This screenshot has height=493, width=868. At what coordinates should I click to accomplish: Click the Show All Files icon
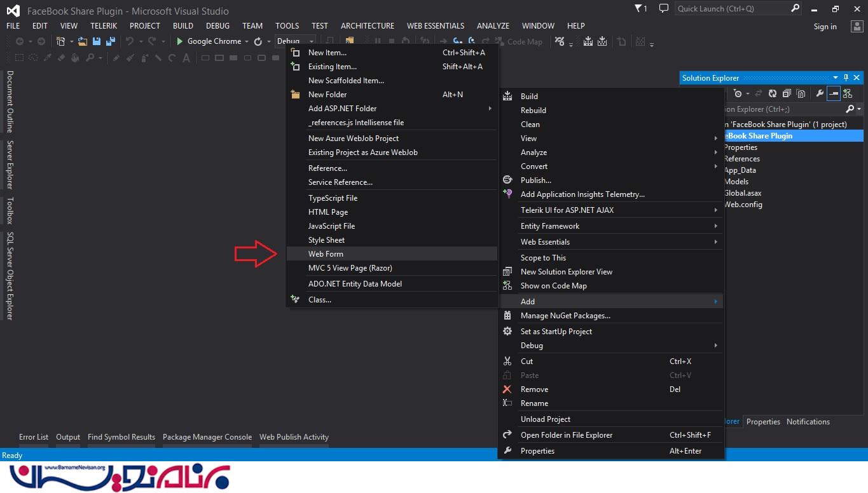tap(800, 94)
